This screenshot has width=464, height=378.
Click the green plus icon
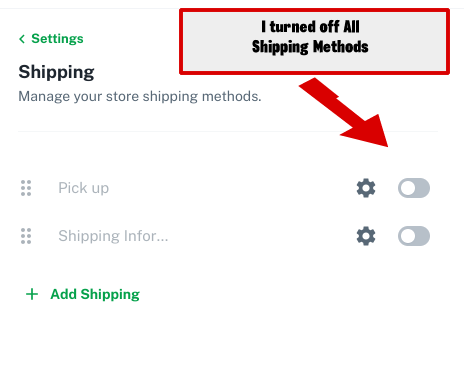[x=32, y=294]
